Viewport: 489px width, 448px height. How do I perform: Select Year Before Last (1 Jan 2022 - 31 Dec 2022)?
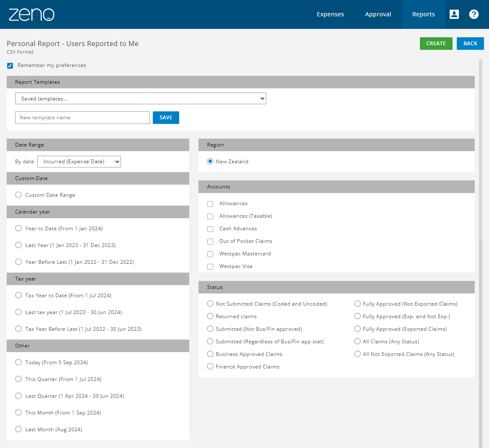(18, 261)
